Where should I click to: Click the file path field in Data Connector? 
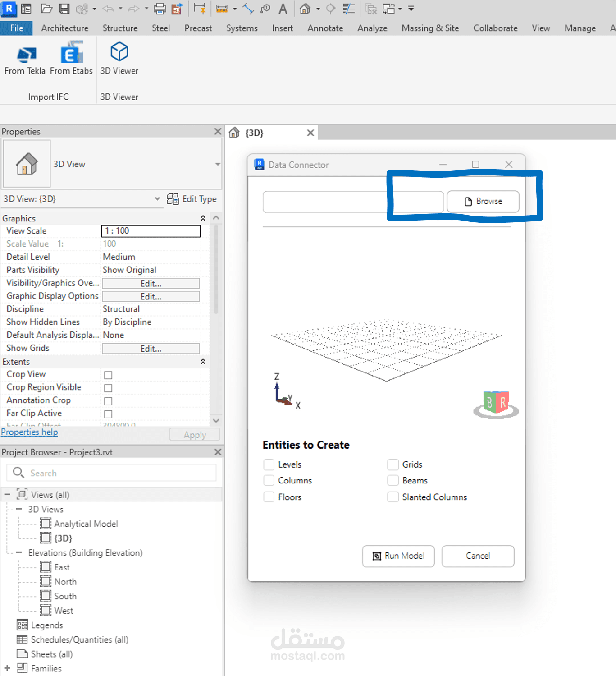click(353, 202)
